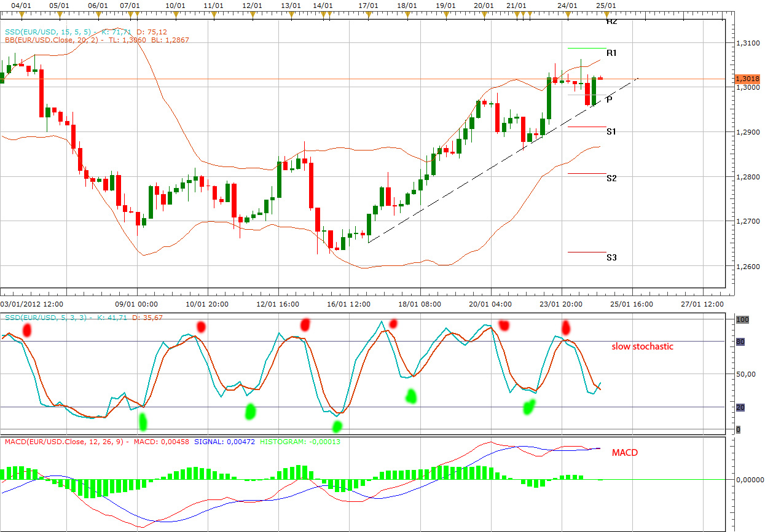Select the P pivot level label
The height and width of the screenshot is (532, 765).
coord(609,100)
